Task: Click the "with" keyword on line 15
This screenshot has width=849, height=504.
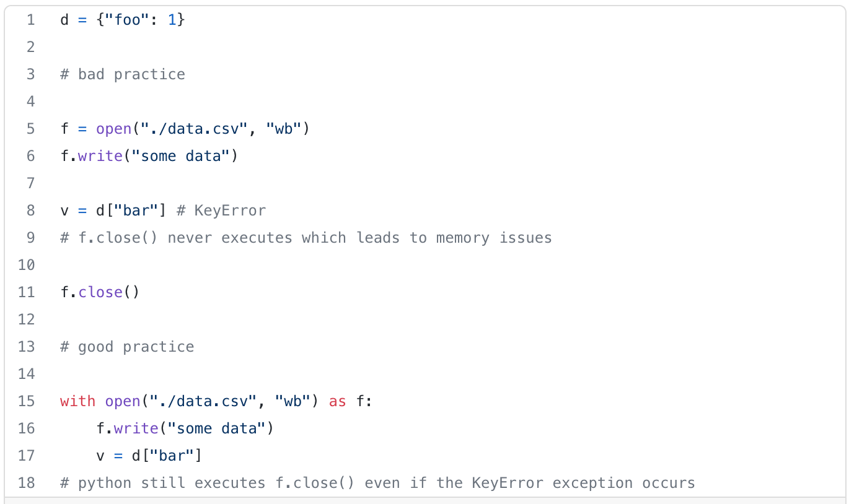Action: (78, 401)
